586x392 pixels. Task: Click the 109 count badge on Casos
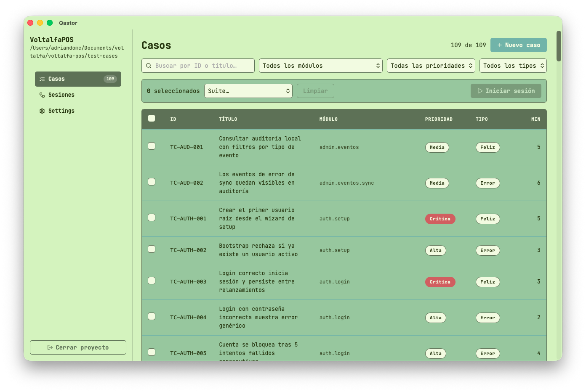point(110,79)
